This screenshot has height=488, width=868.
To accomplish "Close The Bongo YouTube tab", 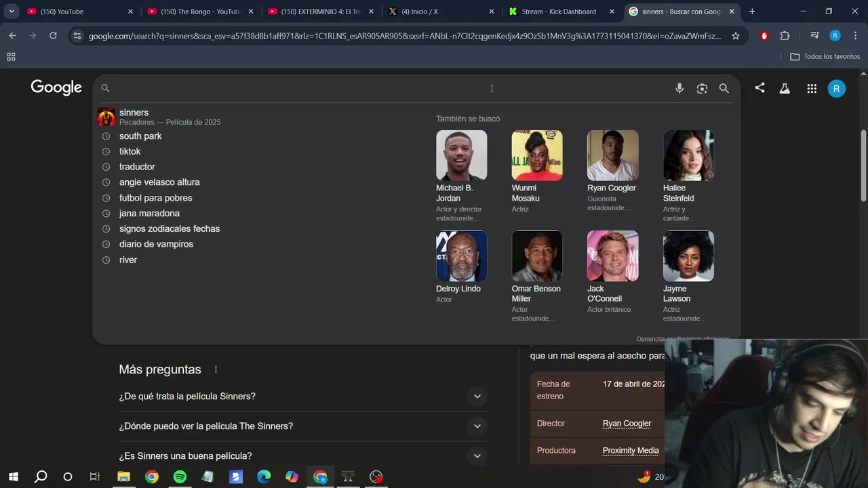I will pyautogui.click(x=251, y=12).
